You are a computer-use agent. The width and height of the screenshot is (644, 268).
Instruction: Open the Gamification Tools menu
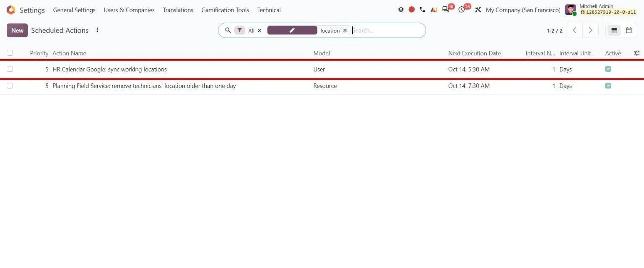pyautogui.click(x=225, y=10)
